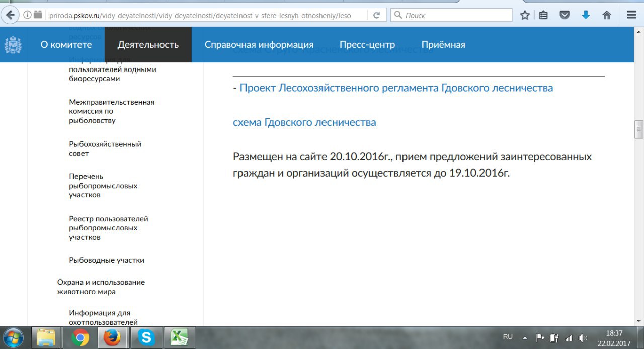Click the power battery tray icon
The width and height of the screenshot is (644, 349).
(554, 337)
